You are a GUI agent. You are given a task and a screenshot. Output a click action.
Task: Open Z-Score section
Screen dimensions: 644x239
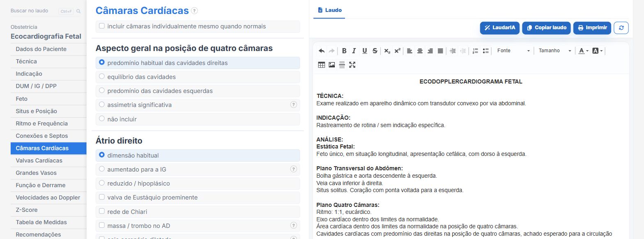(x=48, y=210)
